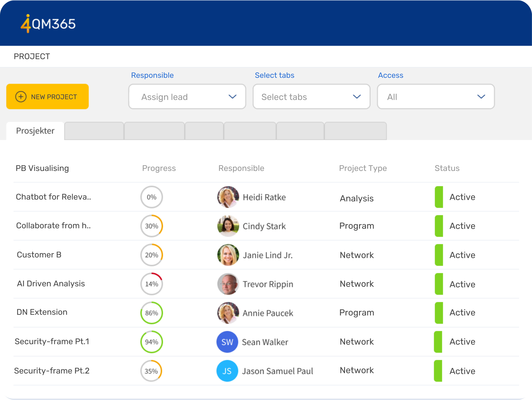The width and height of the screenshot is (532, 400).
Task: Switch to the Prosjekter tab
Action: point(35,131)
